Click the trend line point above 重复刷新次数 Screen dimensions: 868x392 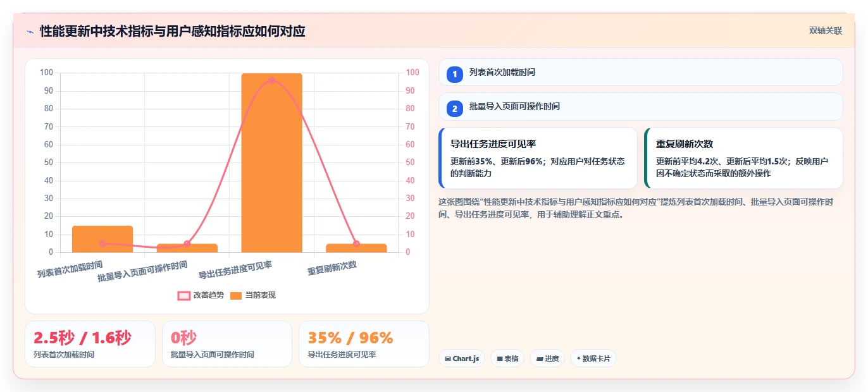pyautogui.click(x=356, y=243)
